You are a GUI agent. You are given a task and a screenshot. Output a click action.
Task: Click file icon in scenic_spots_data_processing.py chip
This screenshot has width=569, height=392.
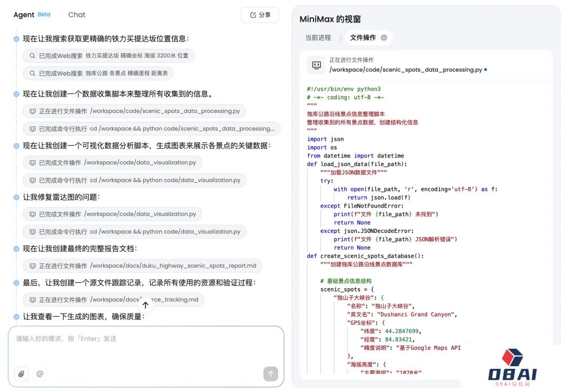click(32, 111)
